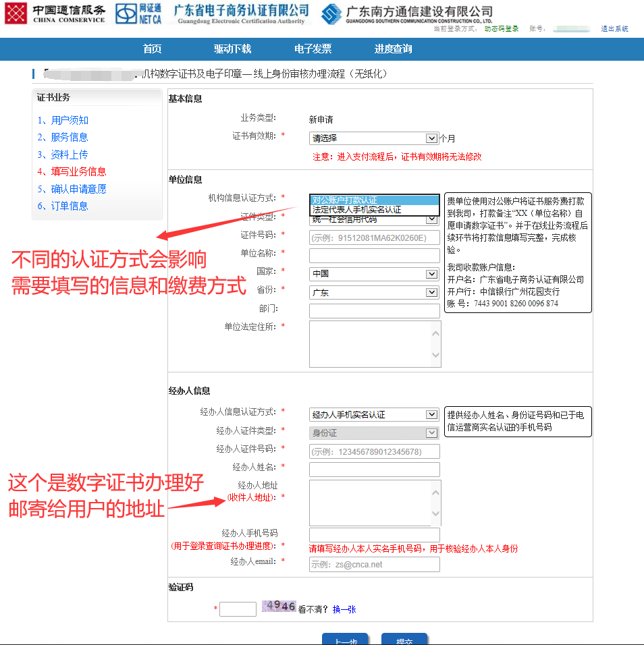Viewport: 644px width, 645px height.
Task: Open 驱动下载 in the navigation bar
Action: tap(233, 49)
